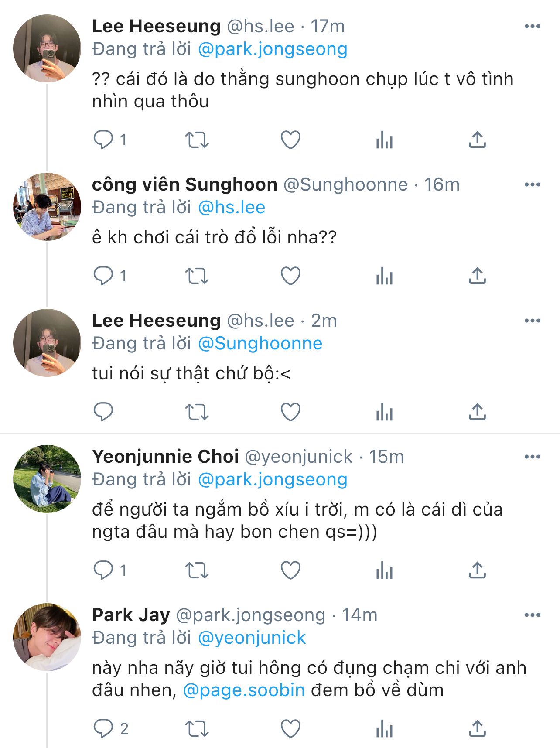This screenshot has width=560, height=748.
Task: Like công viên Sunghoon's tweet
Action: (290, 276)
